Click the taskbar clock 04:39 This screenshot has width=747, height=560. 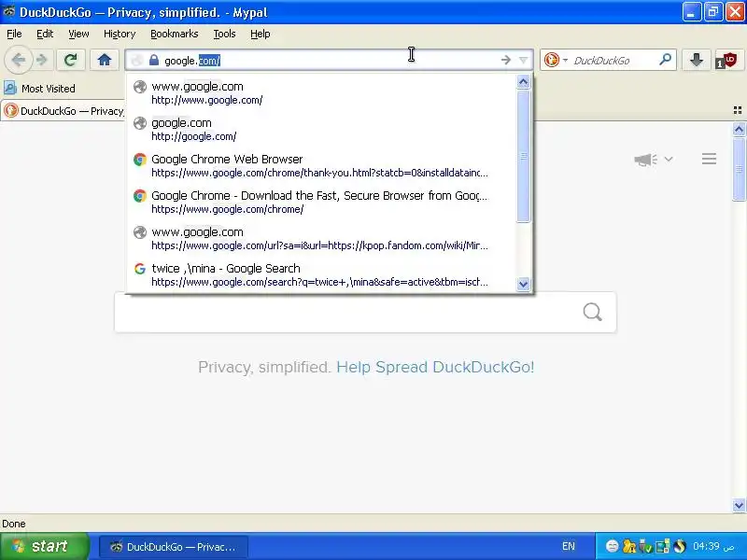pyautogui.click(x=713, y=546)
